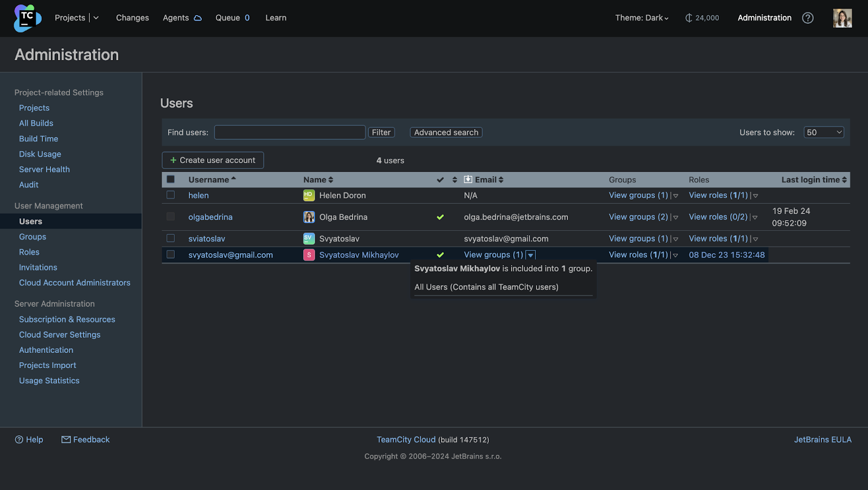Click the Agents cloud icon

[198, 18]
